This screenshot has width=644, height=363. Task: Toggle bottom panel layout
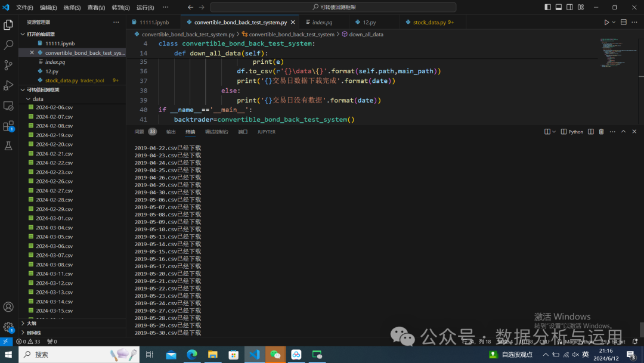pos(559,7)
